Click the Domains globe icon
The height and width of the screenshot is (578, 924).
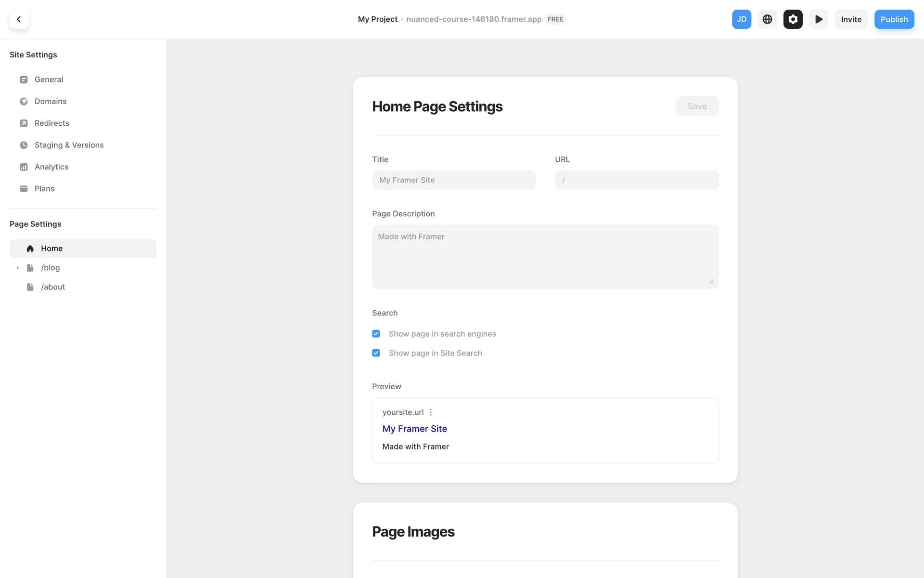point(24,101)
